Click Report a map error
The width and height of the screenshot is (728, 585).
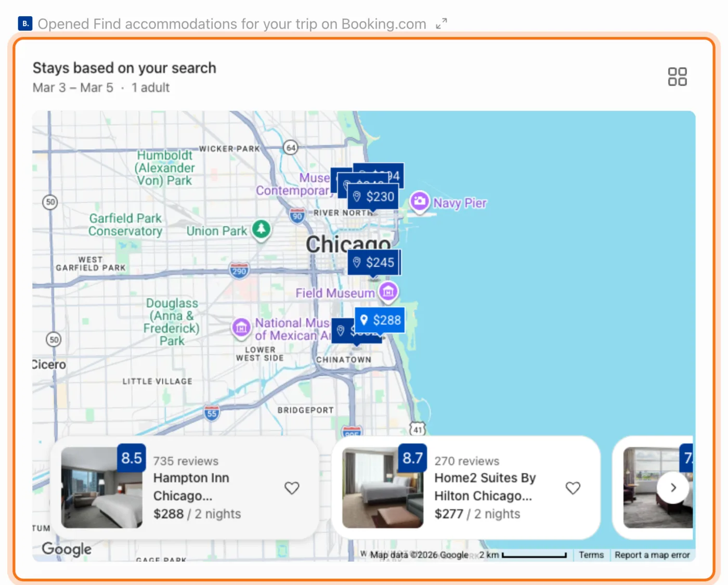(652, 555)
